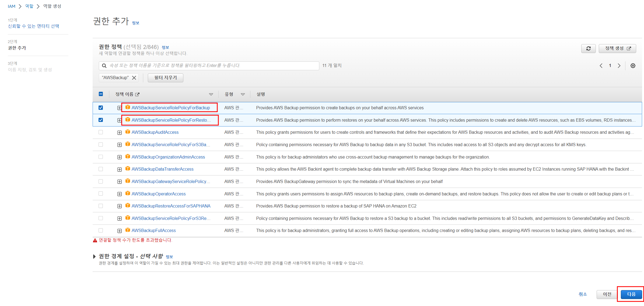
Task: Open the 역할 breadcrumb link
Action: pyautogui.click(x=29, y=6)
